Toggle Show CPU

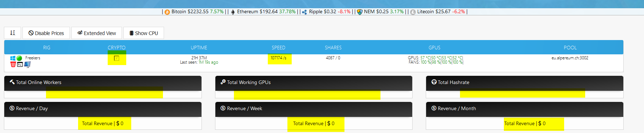[x=144, y=33]
